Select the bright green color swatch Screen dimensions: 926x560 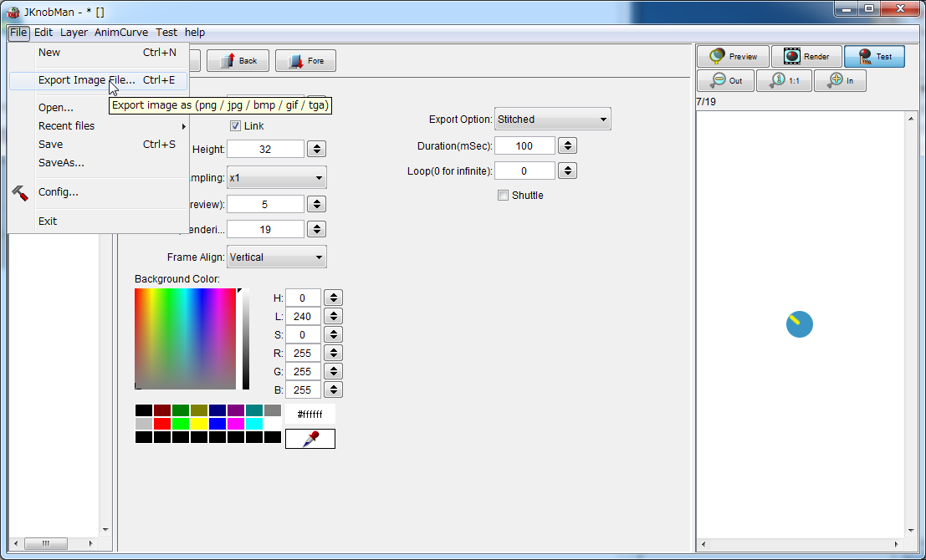(x=180, y=424)
